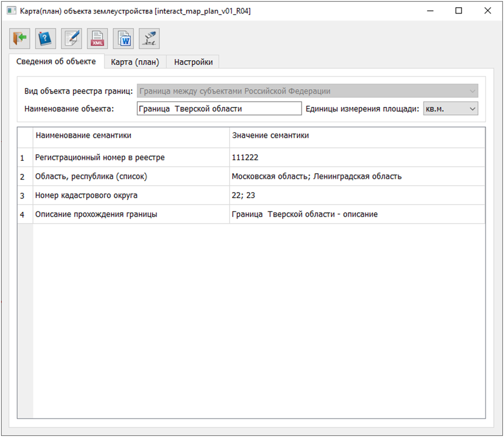This screenshot has height=437, width=504.
Task: Click the exit door icon in toolbar
Action: coord(20,38)
